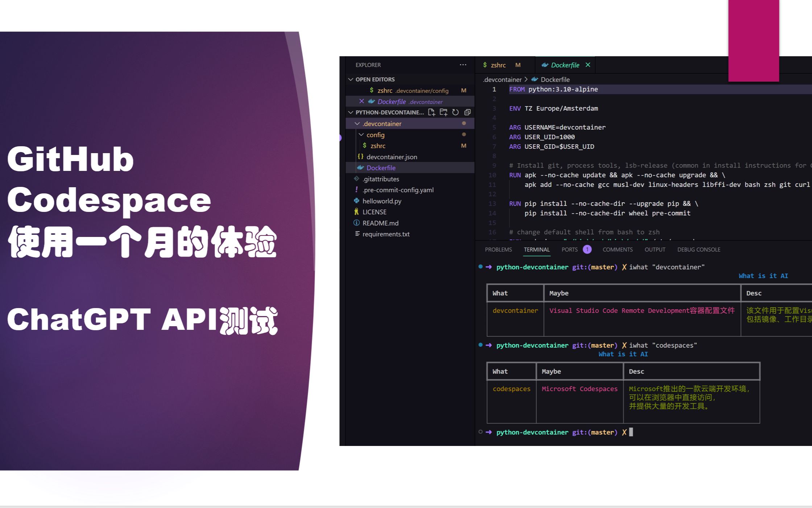The height and width of the screenshot is (508, 812).
Task: Switch to the zshrc editor tab
Action: [505, 65]
